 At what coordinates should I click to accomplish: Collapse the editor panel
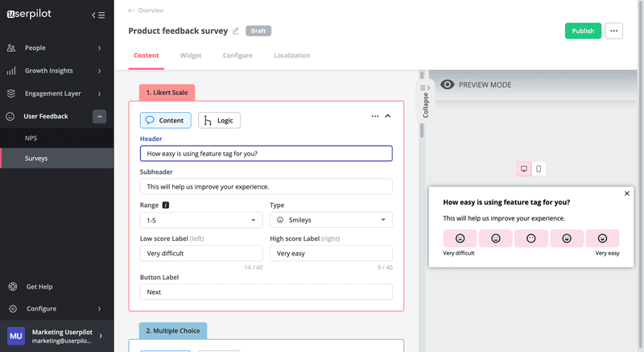(x=425, y=101)
